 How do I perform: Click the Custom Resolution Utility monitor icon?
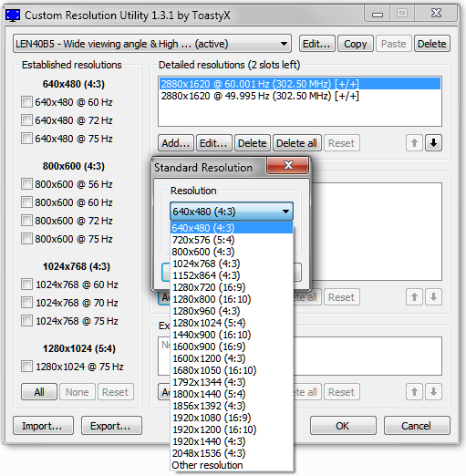13,15
